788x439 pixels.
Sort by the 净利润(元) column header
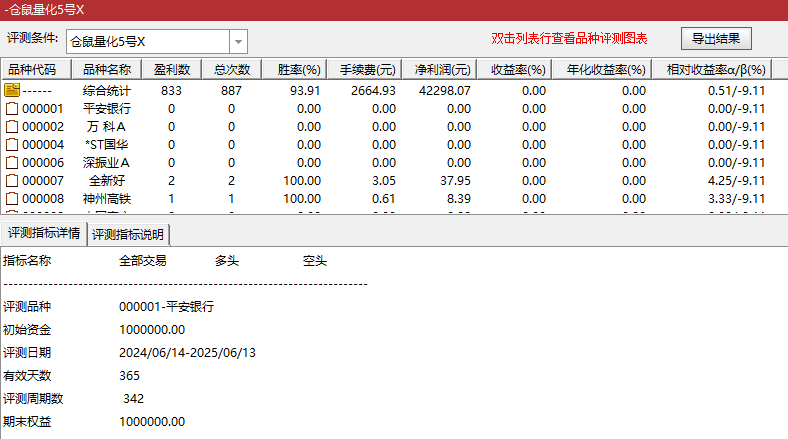click(439, 69)
